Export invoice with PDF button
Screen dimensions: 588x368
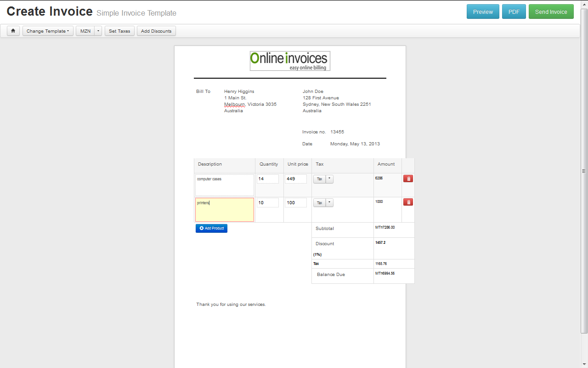(514, 11)
